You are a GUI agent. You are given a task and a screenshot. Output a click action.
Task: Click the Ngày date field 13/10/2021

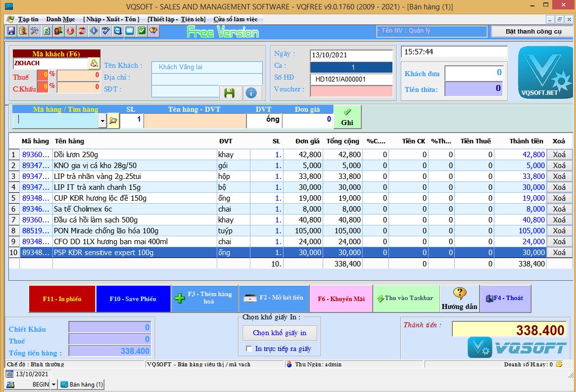point(351,55)
